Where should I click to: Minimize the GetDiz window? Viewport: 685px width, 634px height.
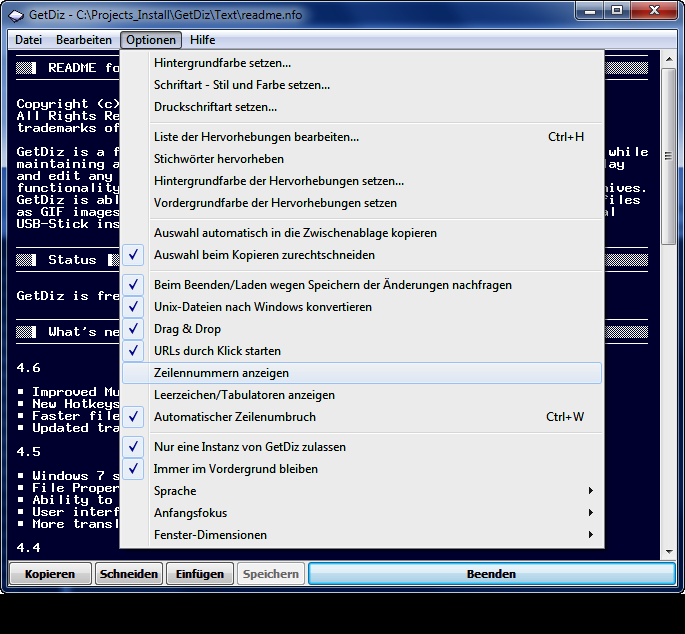pos(590,10)
